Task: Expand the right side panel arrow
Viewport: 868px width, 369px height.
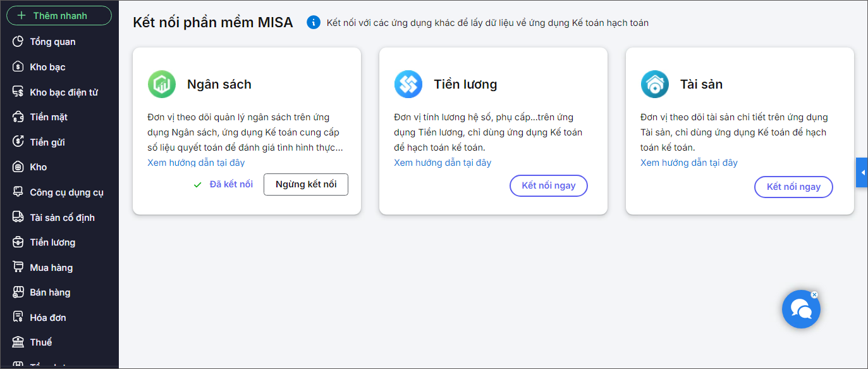Action: pos(862,173)
